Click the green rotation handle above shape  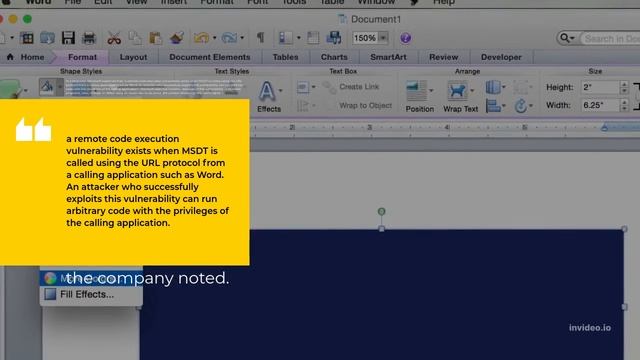click(x=381, y=211)
